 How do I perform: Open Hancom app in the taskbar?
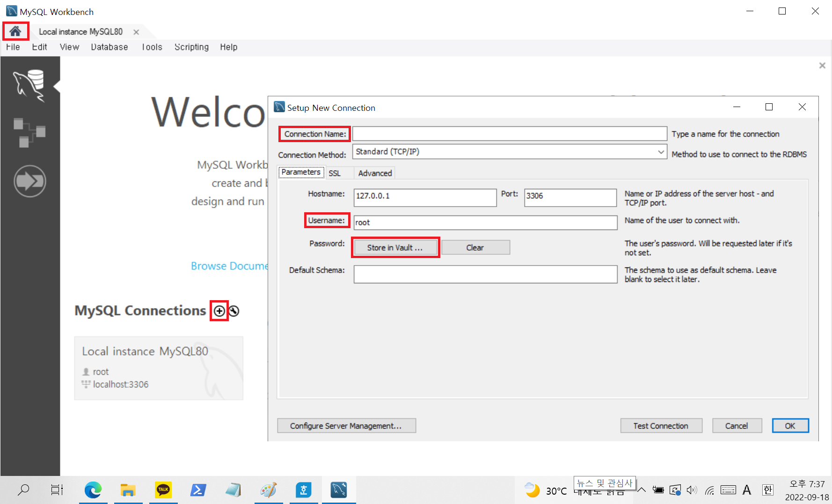[x=304, y=490]
